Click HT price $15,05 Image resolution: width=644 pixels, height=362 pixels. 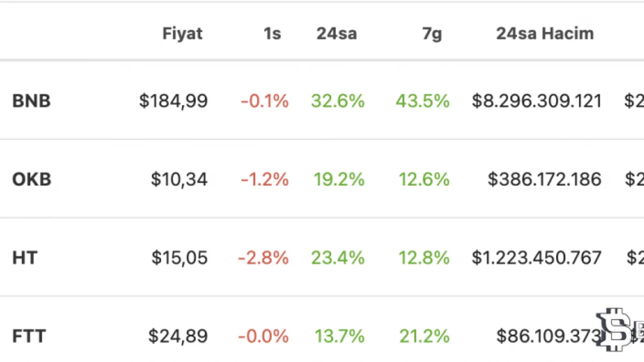click(x=179, y=258)
